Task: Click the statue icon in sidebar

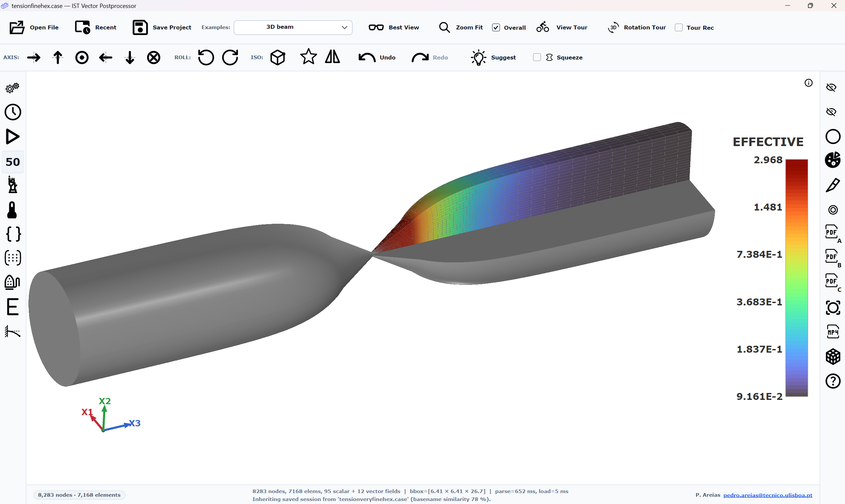Action: point(13,185)
